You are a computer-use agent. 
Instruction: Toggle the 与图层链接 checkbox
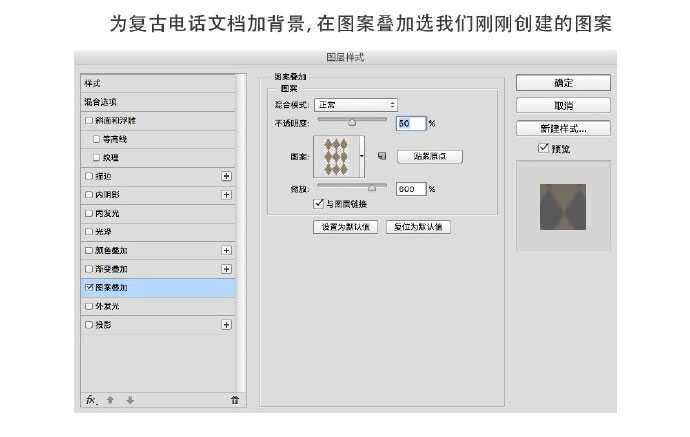319,204
